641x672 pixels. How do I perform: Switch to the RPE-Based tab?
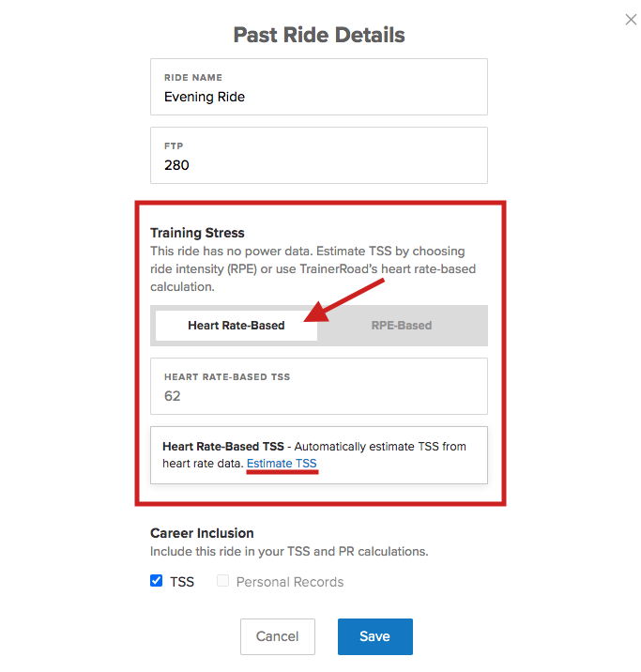pyautogui.click(x=402, y=326)
